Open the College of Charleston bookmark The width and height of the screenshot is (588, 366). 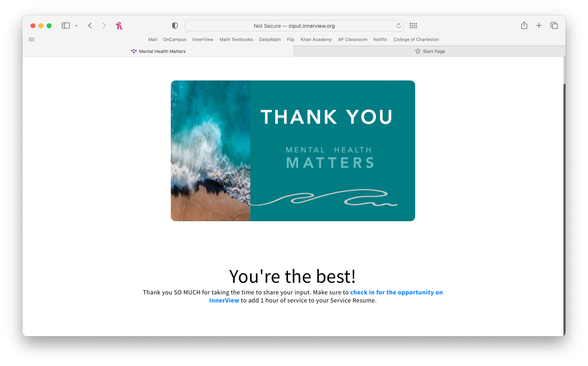(416, 40)
